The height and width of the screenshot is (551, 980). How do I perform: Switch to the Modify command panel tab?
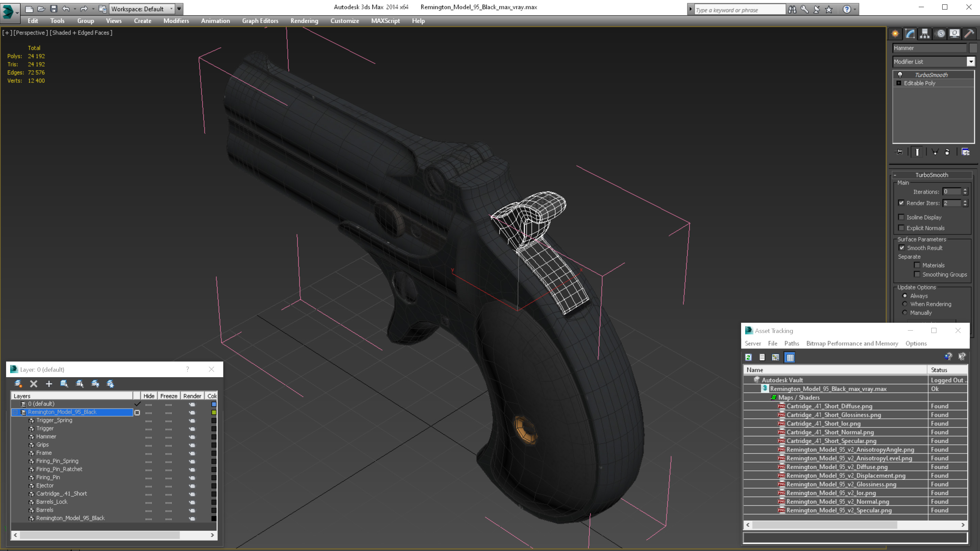(x=910, y=34)
